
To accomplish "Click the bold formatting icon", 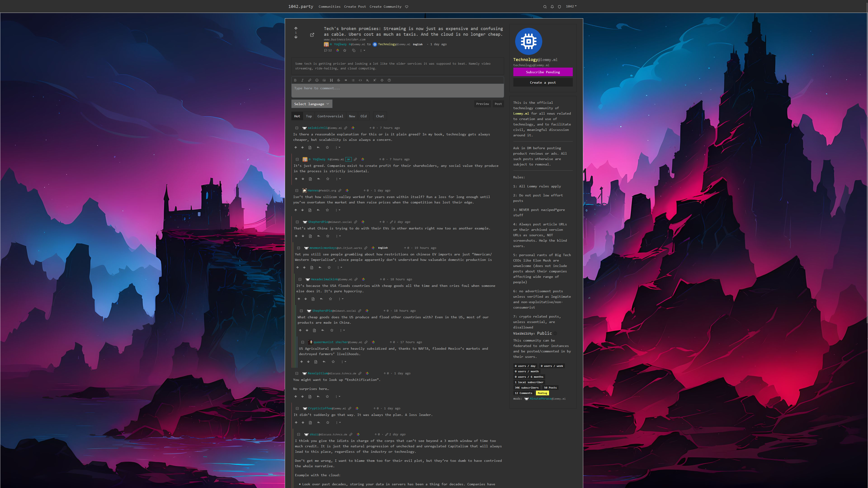I will click(x=295, y=80).
